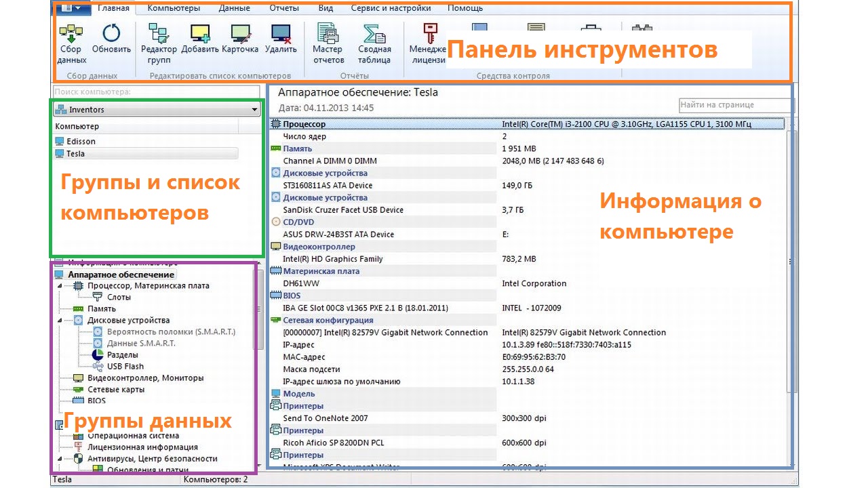Click the Память icon in the data tree

[78, 308]
